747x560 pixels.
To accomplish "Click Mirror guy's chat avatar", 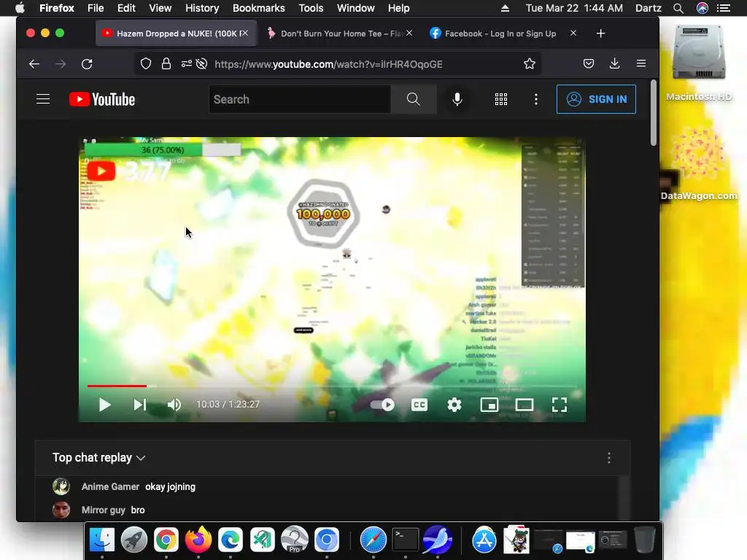I will (61, 510).
